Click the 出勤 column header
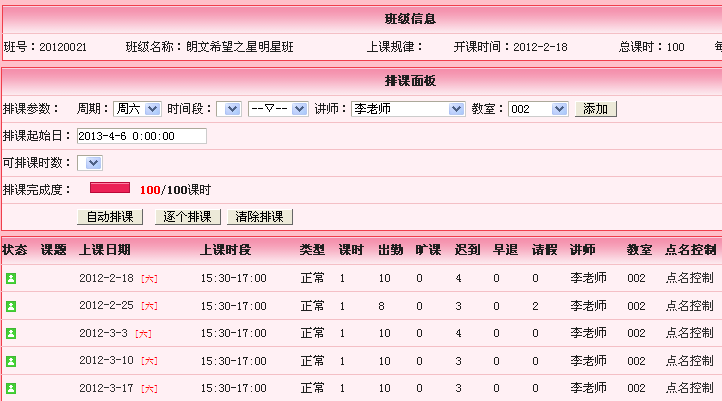 pyautogui.click(x=390, y=250)
